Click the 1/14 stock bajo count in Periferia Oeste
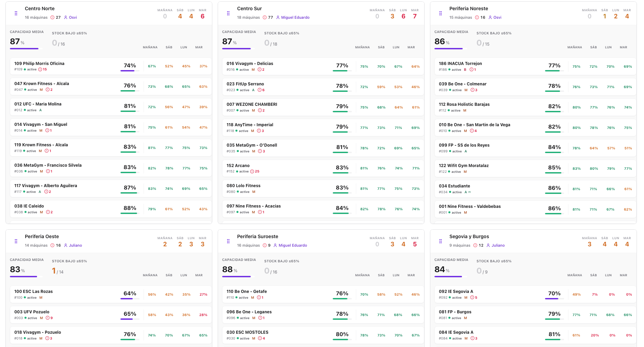This screenshot has height=347, width=644. coord(57,271)
